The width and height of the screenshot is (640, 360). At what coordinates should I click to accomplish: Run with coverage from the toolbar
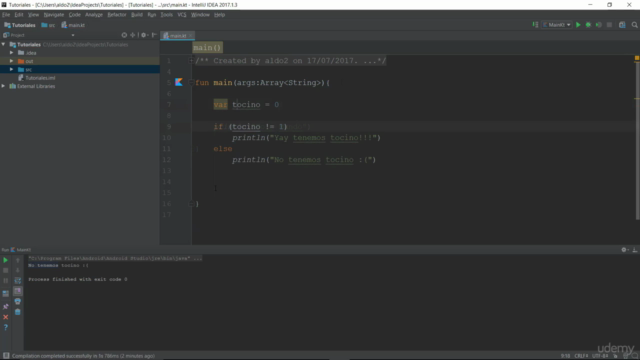coord(598,25)
